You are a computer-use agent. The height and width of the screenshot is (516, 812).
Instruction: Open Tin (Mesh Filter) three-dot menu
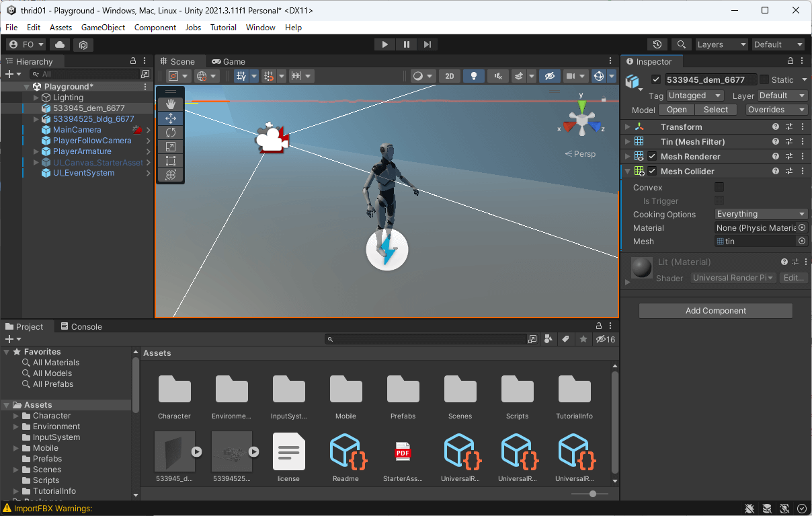pos(803,141)
